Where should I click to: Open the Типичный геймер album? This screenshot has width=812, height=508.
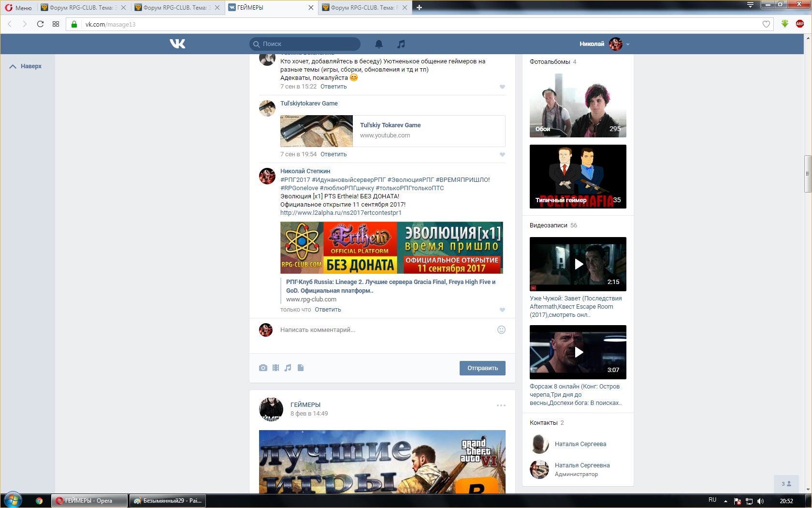[578, 177]
